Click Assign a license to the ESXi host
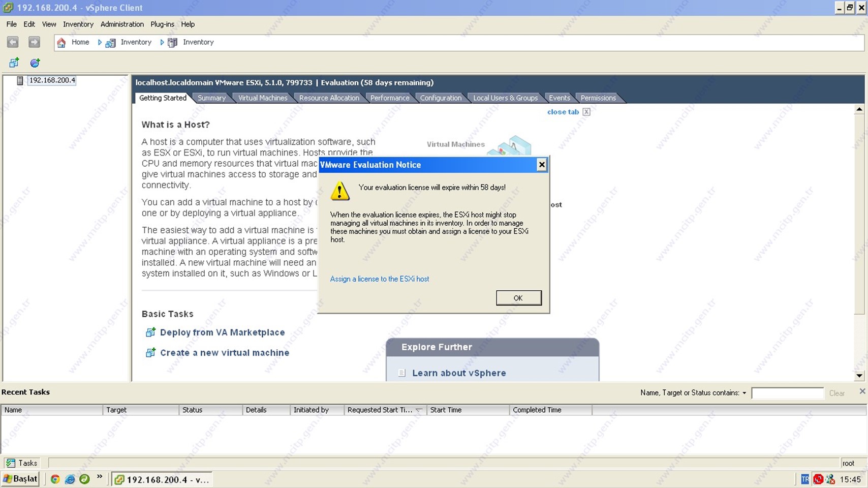The height and width of the screenshot is (488, 868). 380,279
